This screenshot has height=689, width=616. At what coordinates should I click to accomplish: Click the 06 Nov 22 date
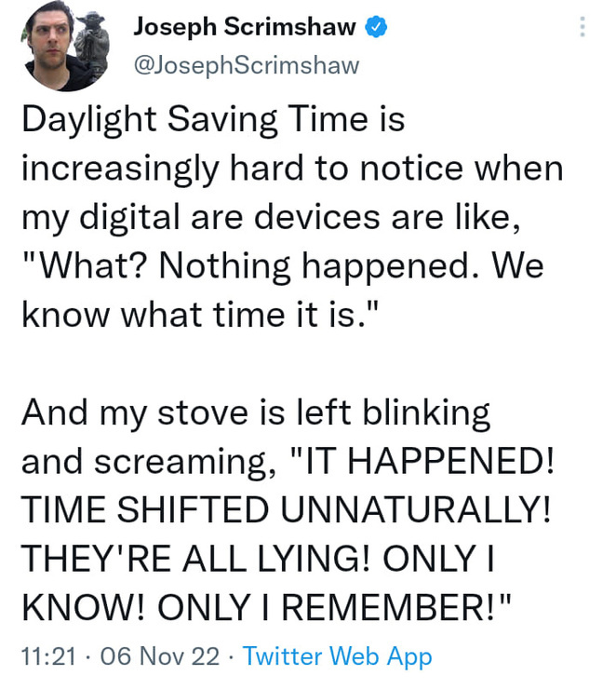tap(160, 656)
